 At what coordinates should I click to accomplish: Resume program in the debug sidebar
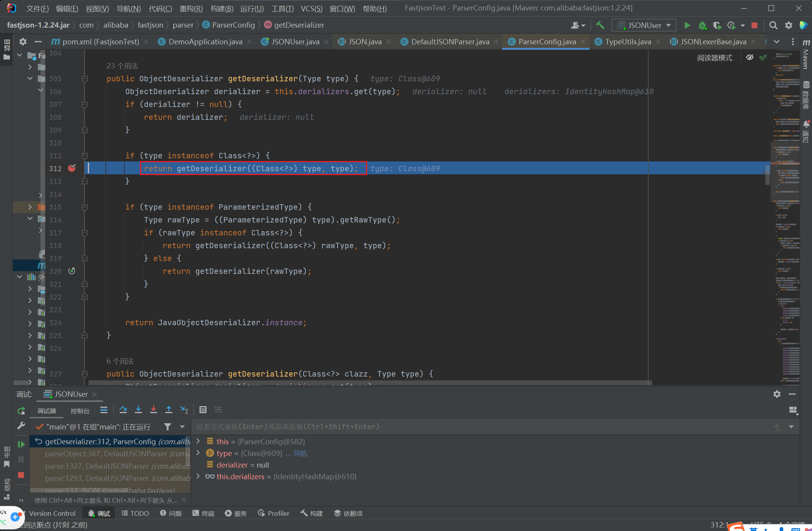pyautogui.click(x=21, y=444)
